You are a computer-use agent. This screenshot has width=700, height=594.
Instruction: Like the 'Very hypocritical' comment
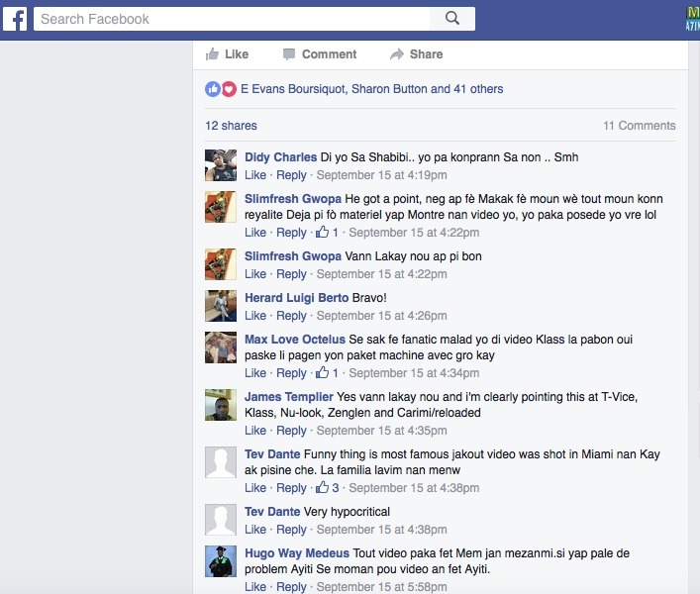(x=255, y=531)
